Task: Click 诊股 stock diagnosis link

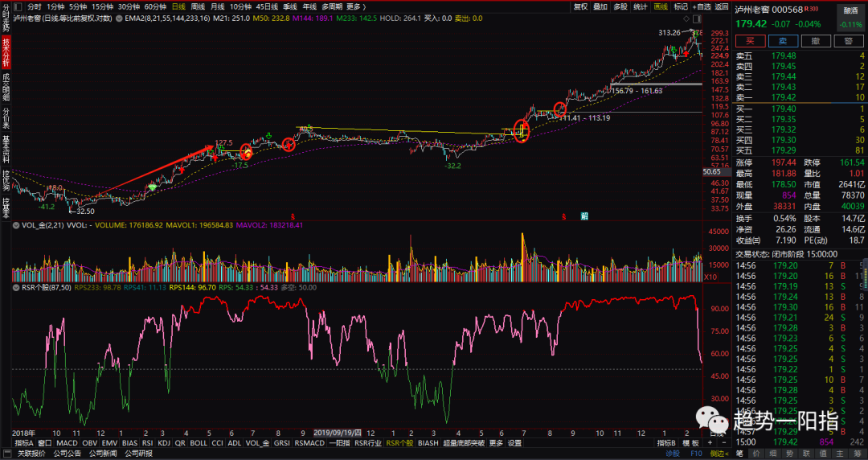Action: pos(672,454)
